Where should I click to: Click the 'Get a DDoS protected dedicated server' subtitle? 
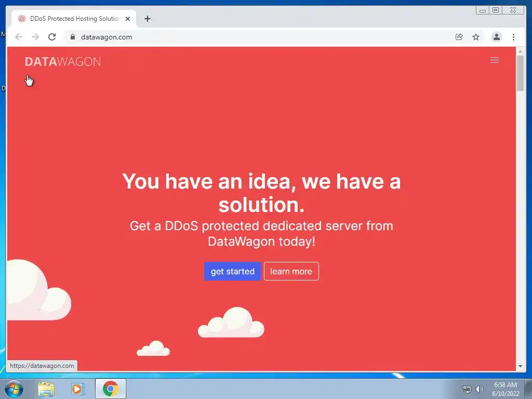261,234
